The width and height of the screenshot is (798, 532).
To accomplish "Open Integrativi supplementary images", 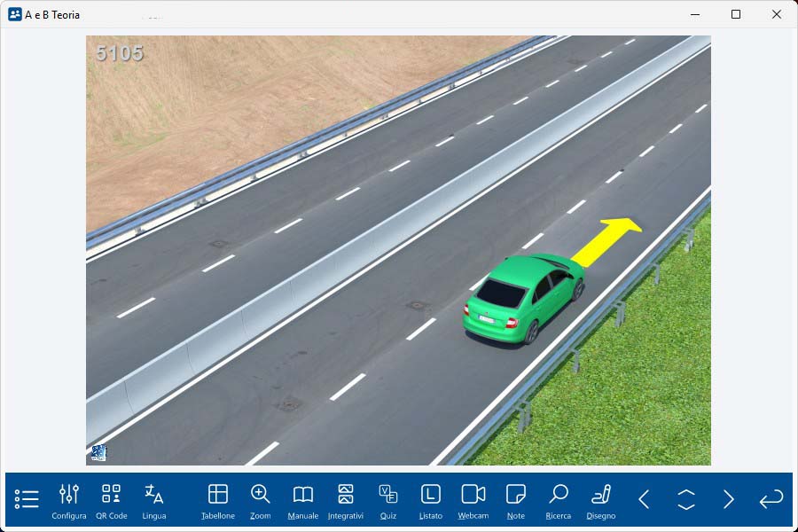I will [x=346, y=501].
